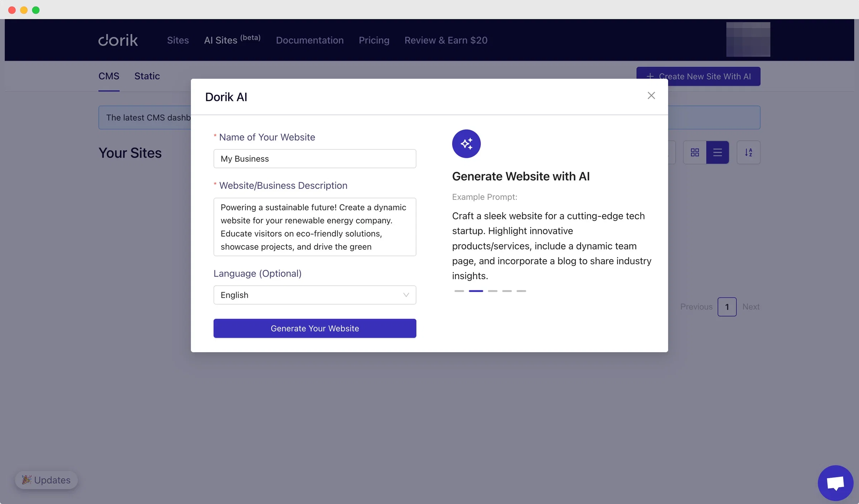Click Generate Your Website button
Viewport: 859px width, 504px height.
coord(315,328)
